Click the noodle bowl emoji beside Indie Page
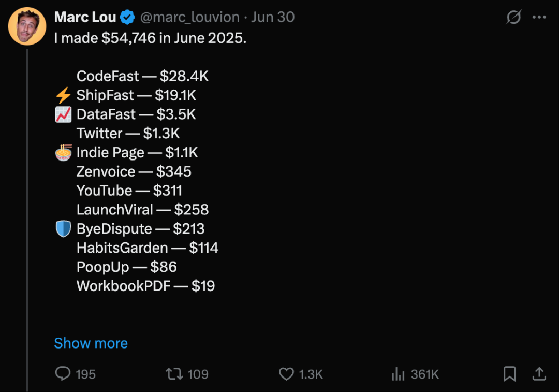This screenshot has height=392, width=559. 63,153
